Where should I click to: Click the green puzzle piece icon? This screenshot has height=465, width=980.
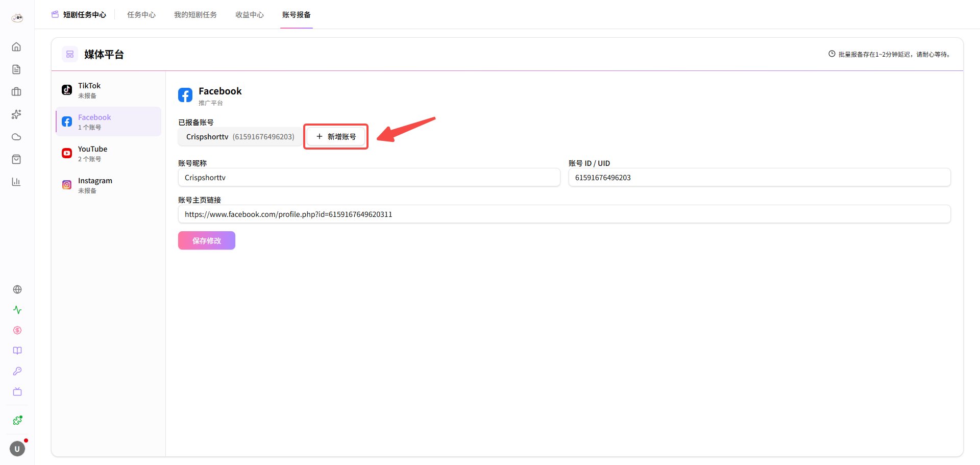click(17, 420)
